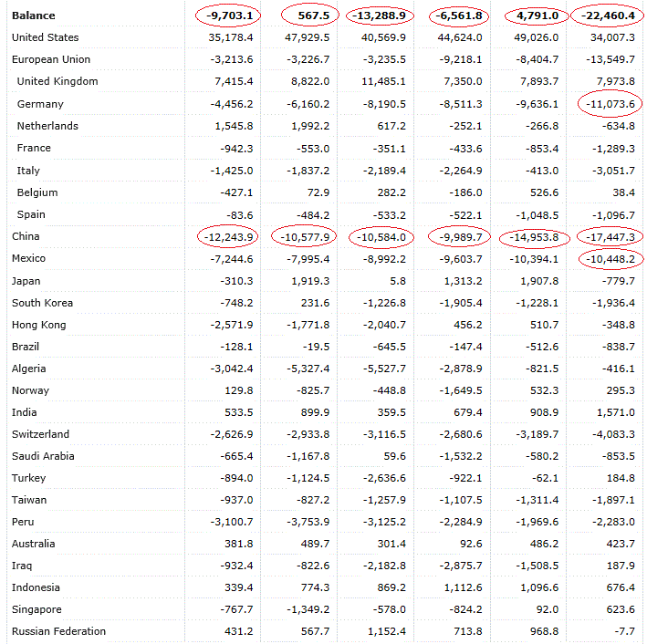Viewport: 647px width, 644px height.
Task: Click the United States value 49,026.0
Action: point(535,37)
